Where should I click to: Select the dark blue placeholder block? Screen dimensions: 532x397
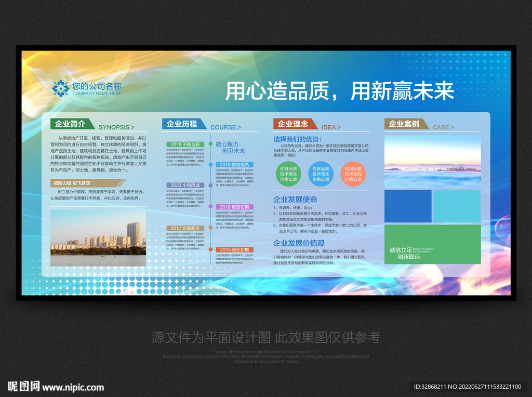(x=408, y=206)
